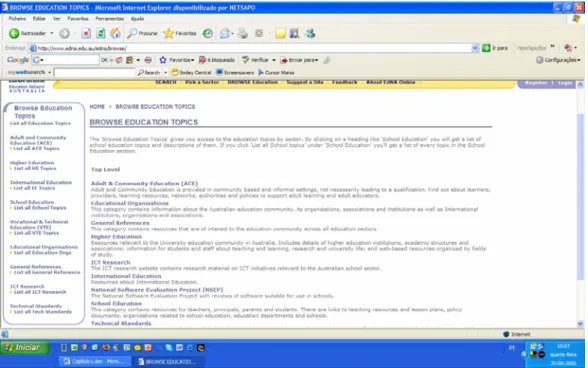Open the Ajuda menu

(137, 18)
